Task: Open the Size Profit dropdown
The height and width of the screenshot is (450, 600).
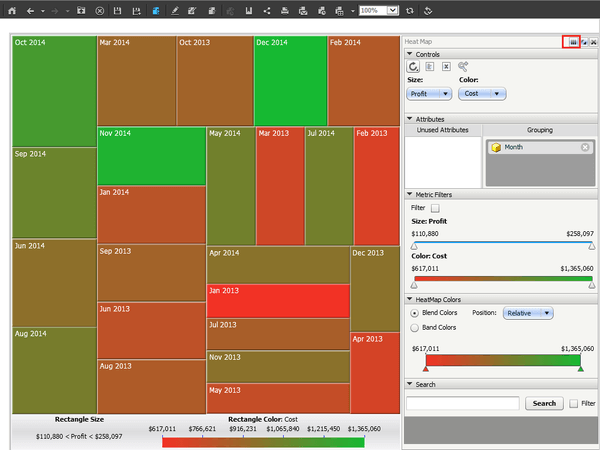Action: [x=429, y=94]
